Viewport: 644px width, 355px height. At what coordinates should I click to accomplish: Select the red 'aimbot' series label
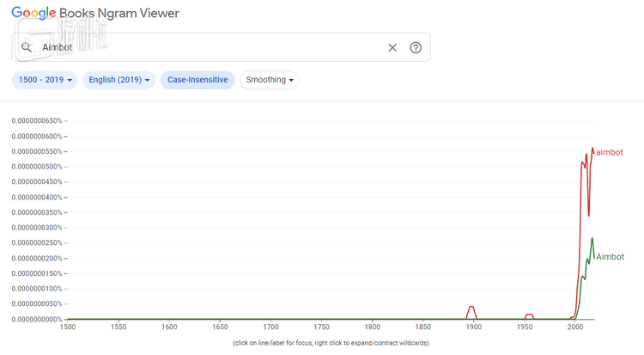609,152
